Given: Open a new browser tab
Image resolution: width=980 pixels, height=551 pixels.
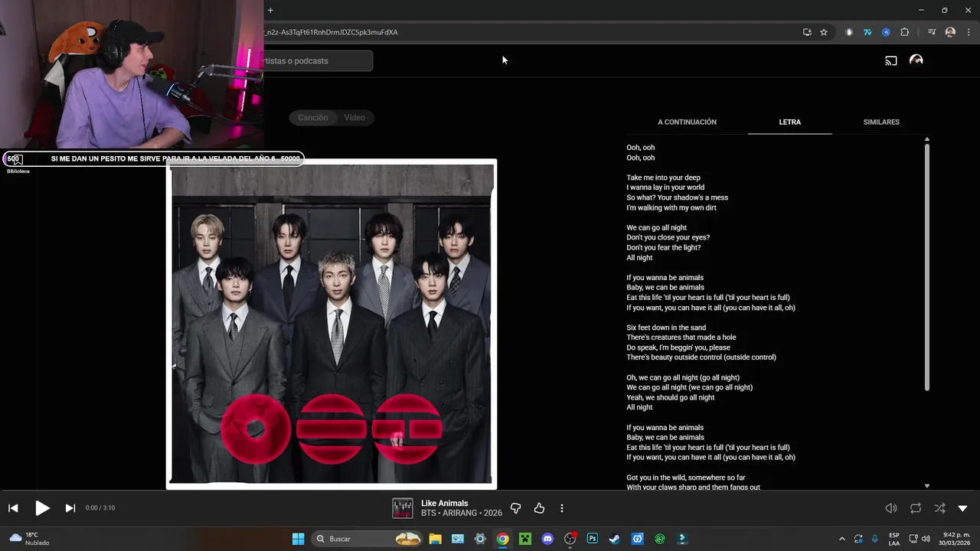Looking at the screenshot, I should tap(270, 10).
